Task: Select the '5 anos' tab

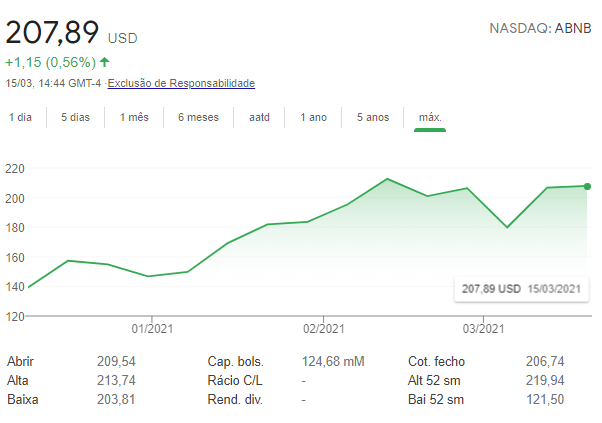Action: click(x=373, y=118)
